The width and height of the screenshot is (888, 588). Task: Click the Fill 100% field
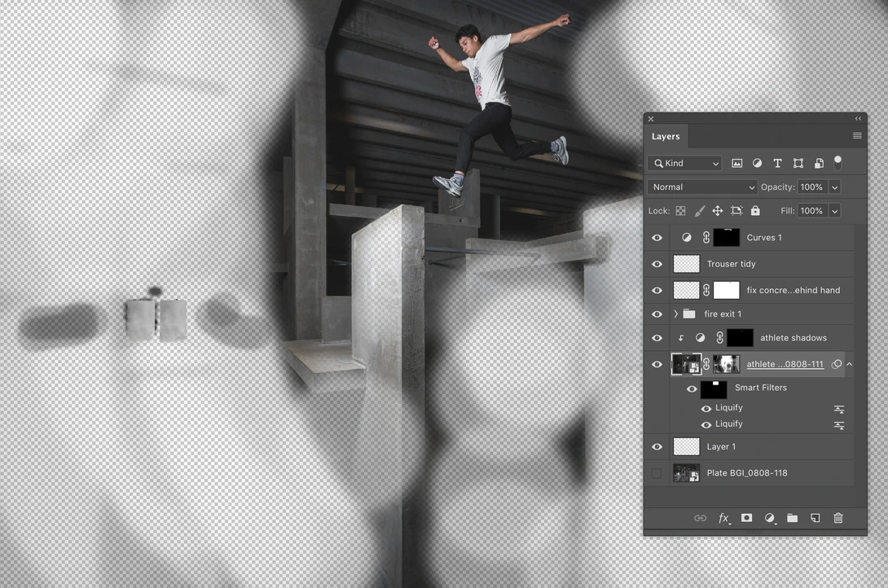(x=812, y=211)
